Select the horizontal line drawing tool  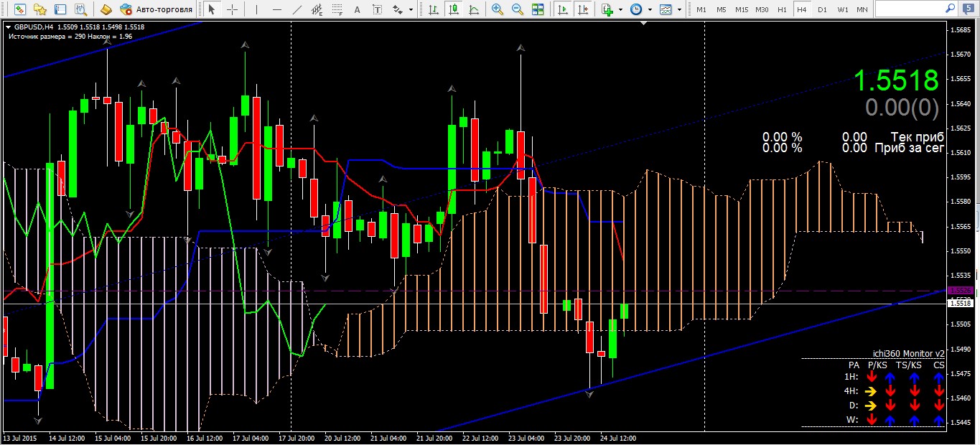pyautogui.click(x=279, y=9)
